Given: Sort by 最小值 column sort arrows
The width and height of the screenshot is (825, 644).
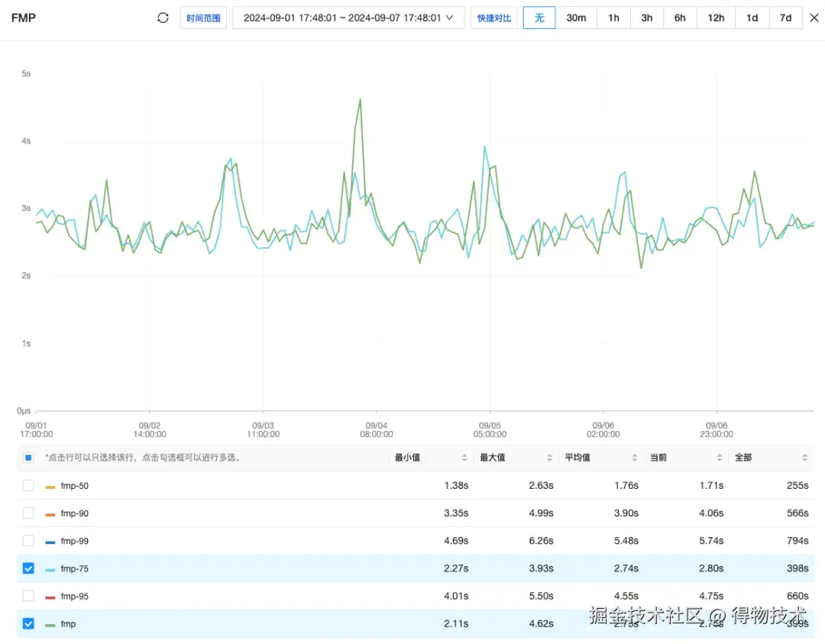Looking at the screenshot, I should coord(464,458).
